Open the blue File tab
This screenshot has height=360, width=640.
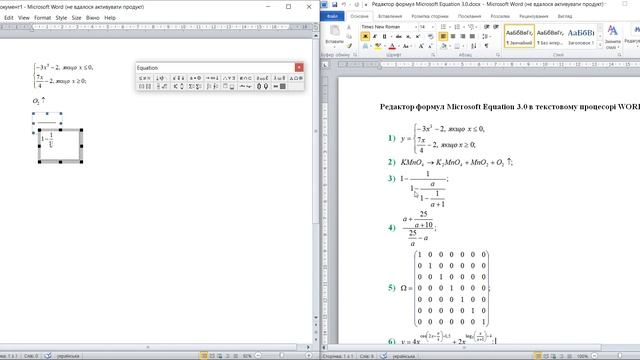coord(332,16)
